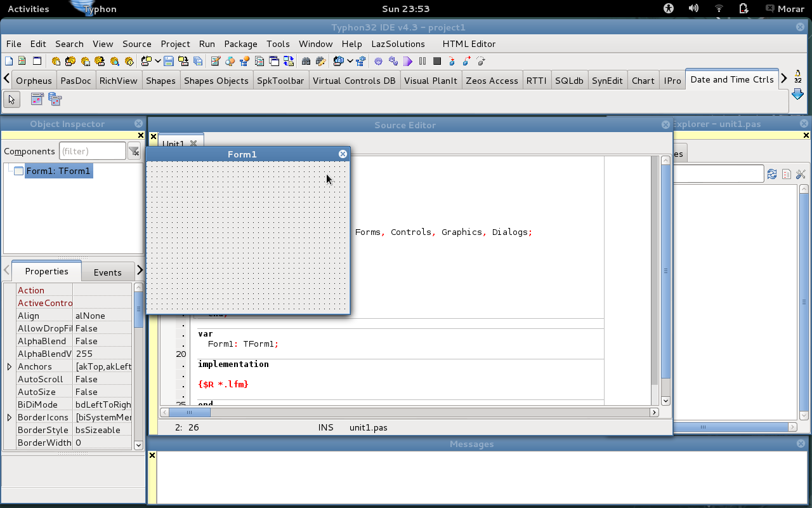This screenshot has width=812, height=508.
Task: Click the blue down arrow below palette size
Action: click(x=798, y=95)
